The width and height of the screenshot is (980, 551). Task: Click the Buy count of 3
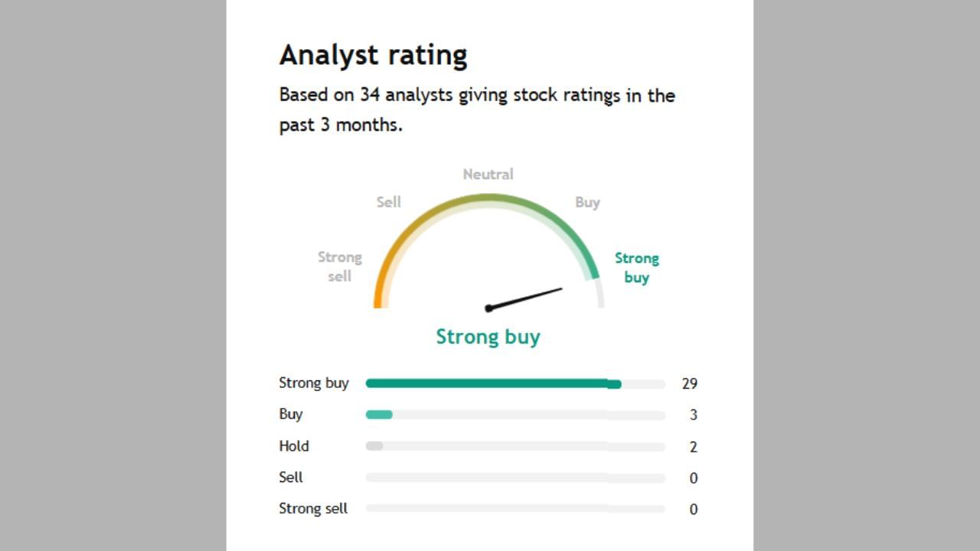coord(693,415)
